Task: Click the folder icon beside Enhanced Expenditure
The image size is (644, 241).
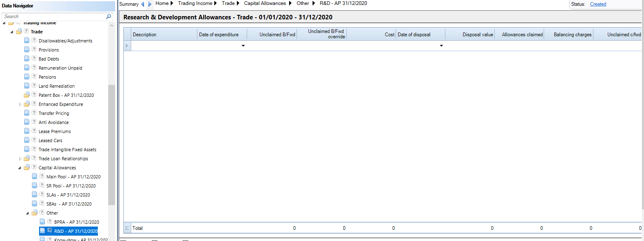Action: [x=27, y=104]
